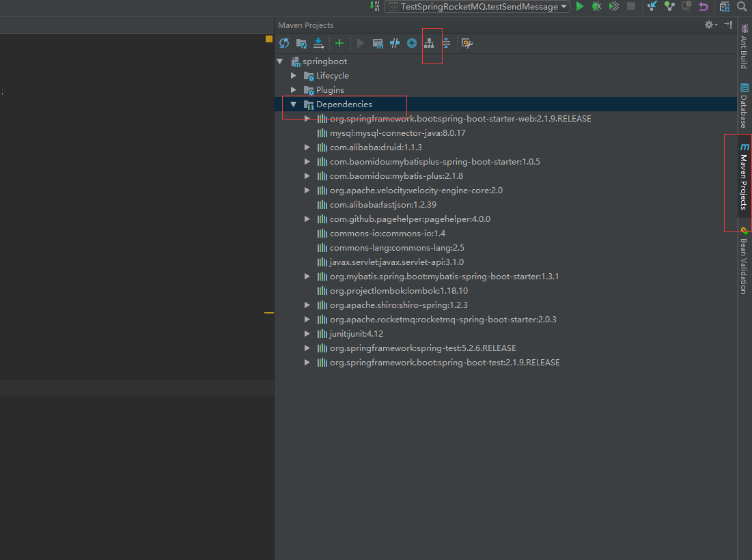The width and height of the screenshot is (752, 560).
Task: Expand mybatis-spring-boot-starter:1.3.1 node
Action: coord(307,276)
